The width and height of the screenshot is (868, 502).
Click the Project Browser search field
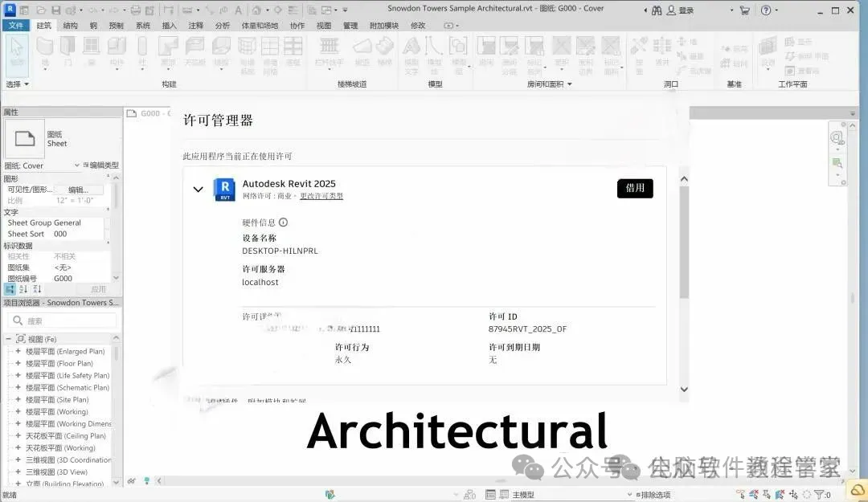pyautogui.click(x=62, y=320)
